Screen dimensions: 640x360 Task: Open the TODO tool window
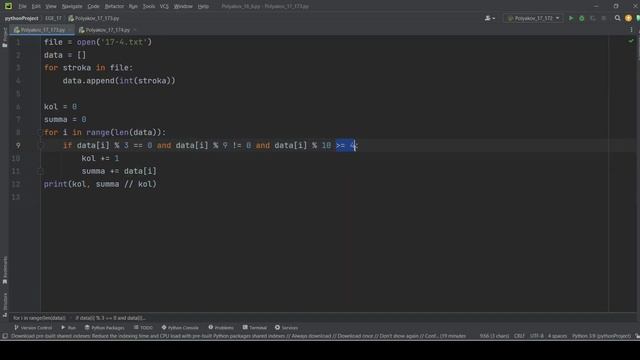coord(143,327)
